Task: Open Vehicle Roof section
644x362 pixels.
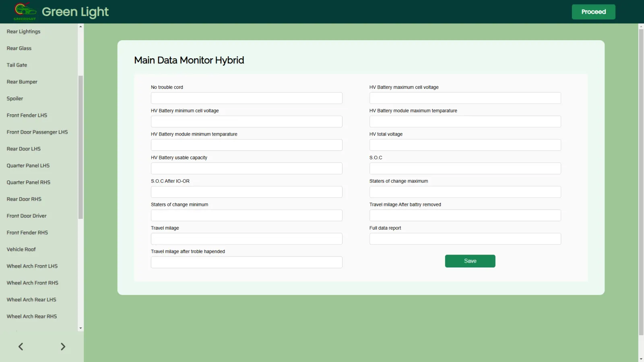Action: 21,249
